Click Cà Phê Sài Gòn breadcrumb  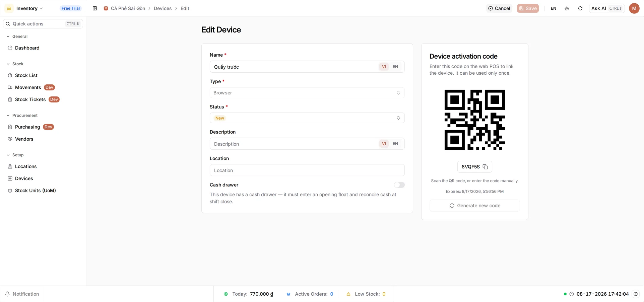click(x=128, y=8)
